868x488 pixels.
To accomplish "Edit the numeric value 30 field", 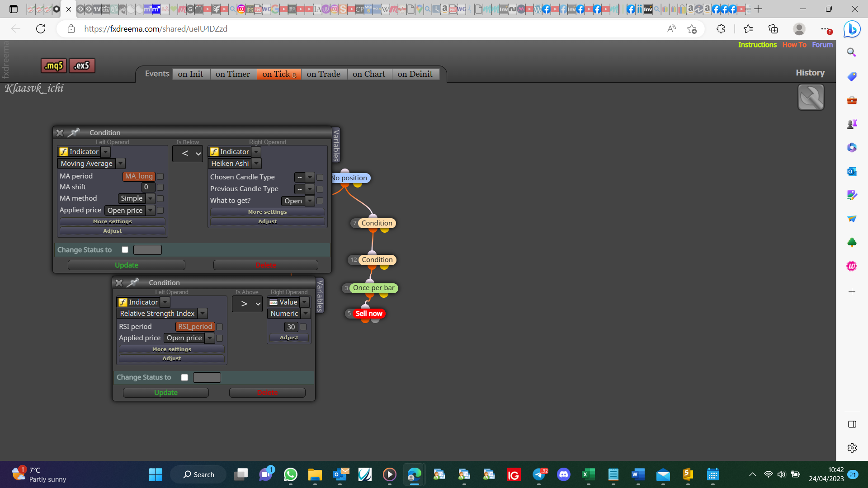I will 291,327.
